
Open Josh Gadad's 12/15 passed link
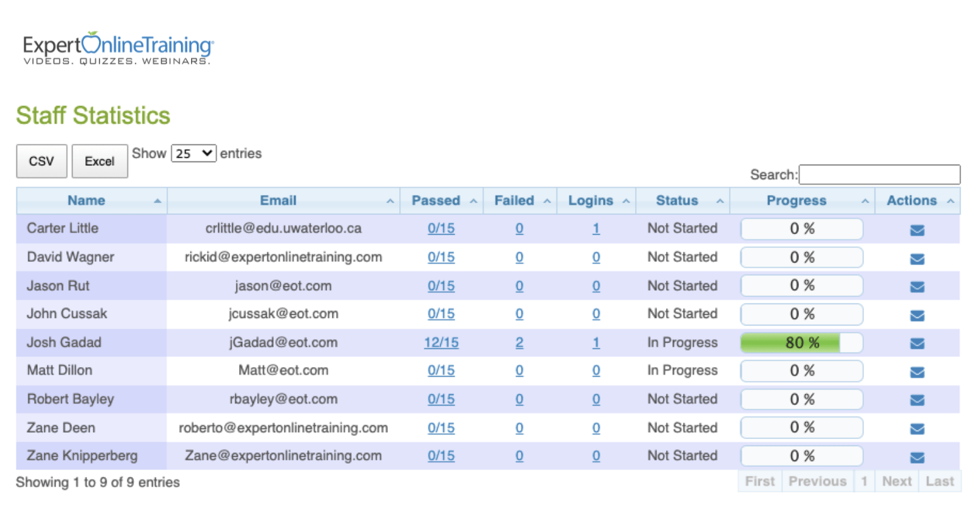[x=441, y=343]
